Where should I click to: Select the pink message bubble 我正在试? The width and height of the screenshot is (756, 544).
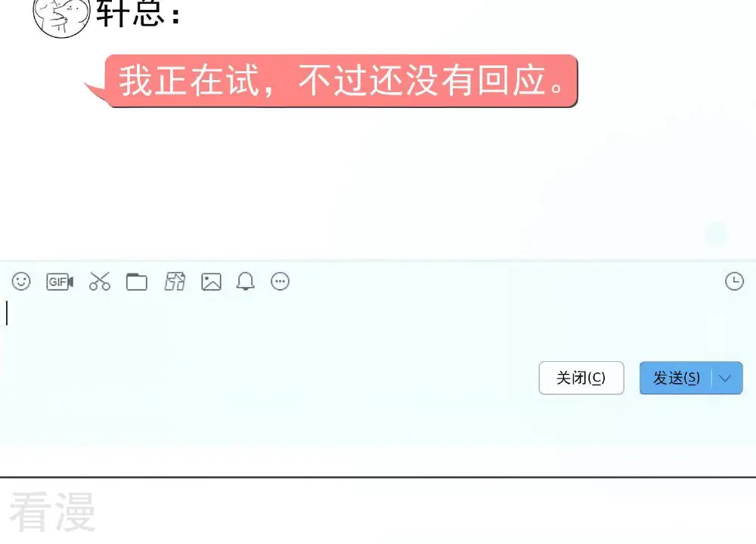pyautogui.click(x=342, y=81)
